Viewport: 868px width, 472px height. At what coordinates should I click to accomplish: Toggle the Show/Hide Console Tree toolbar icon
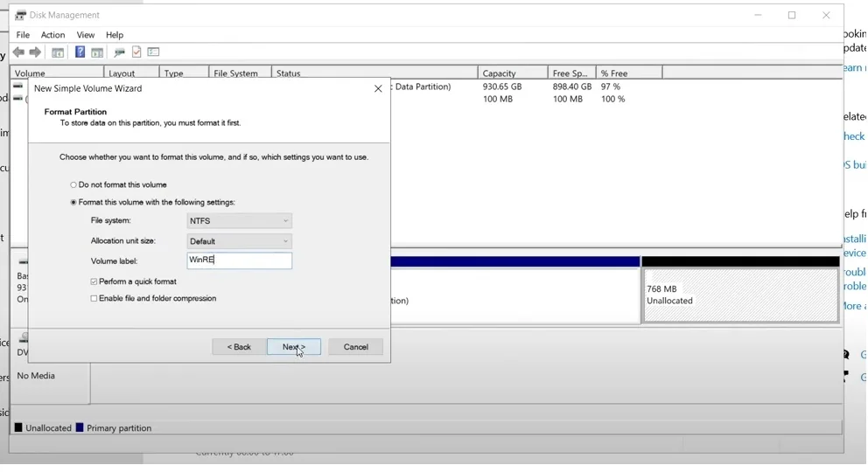pyautogui.click(x=58, y=52)
